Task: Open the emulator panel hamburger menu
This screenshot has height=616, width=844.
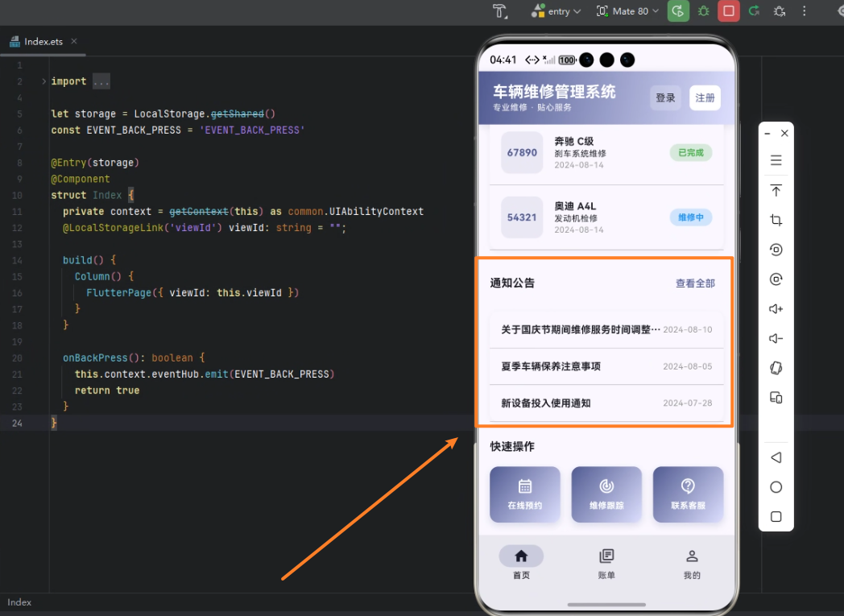Action: click(776, 160)
